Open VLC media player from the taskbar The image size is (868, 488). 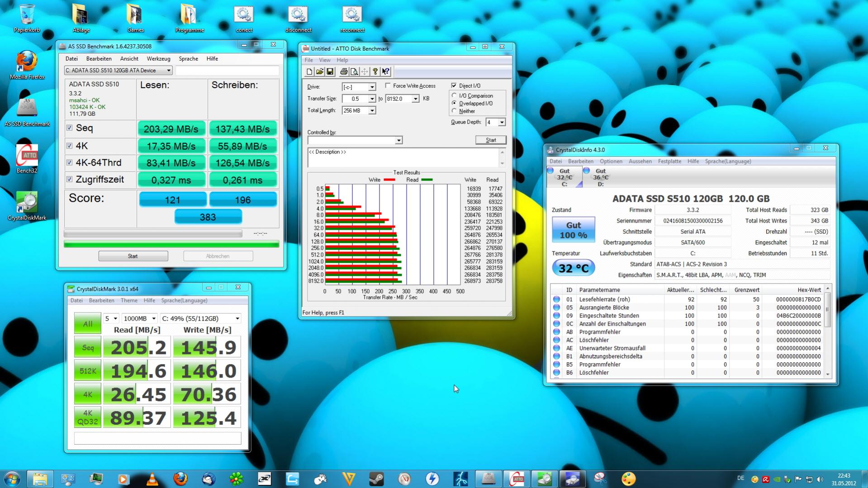[152, 479]
